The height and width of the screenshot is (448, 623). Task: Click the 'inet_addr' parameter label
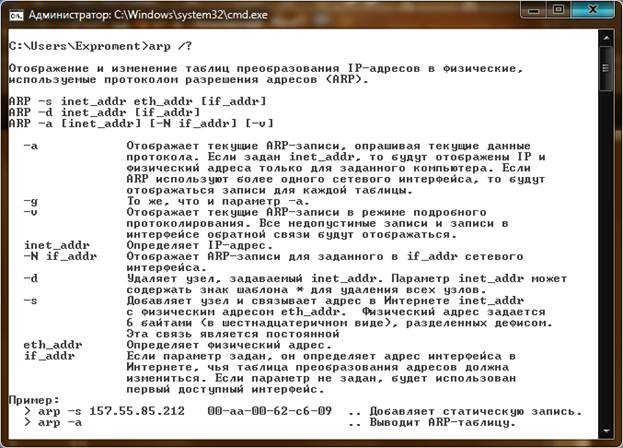(56, 245)
